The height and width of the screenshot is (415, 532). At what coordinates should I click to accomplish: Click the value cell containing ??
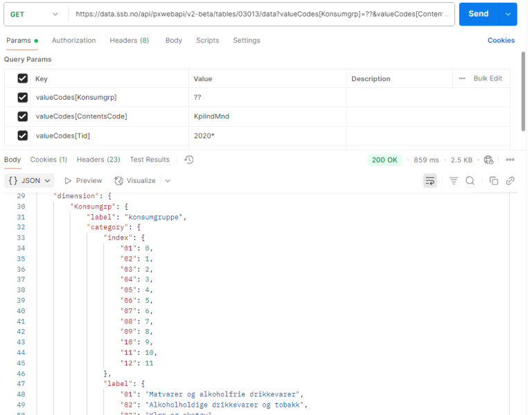click(x=267, y=98)
